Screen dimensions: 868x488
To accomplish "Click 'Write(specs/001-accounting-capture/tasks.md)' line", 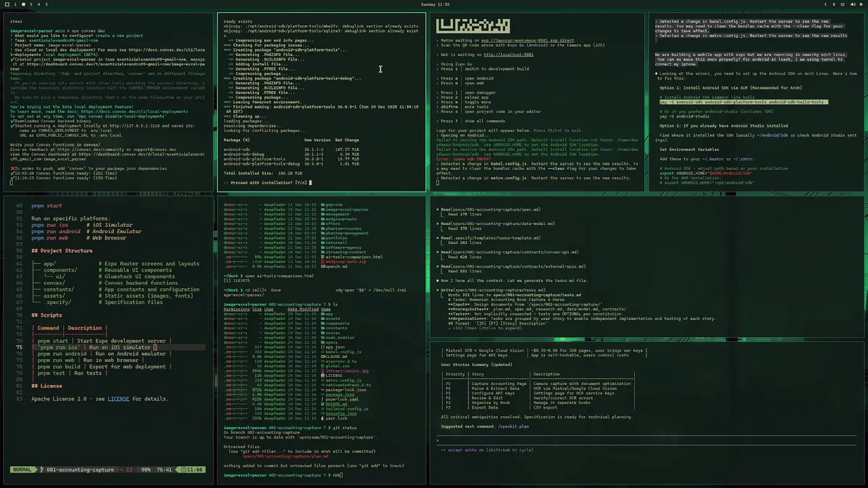I will pyautogui.click(x=493, y=290).
